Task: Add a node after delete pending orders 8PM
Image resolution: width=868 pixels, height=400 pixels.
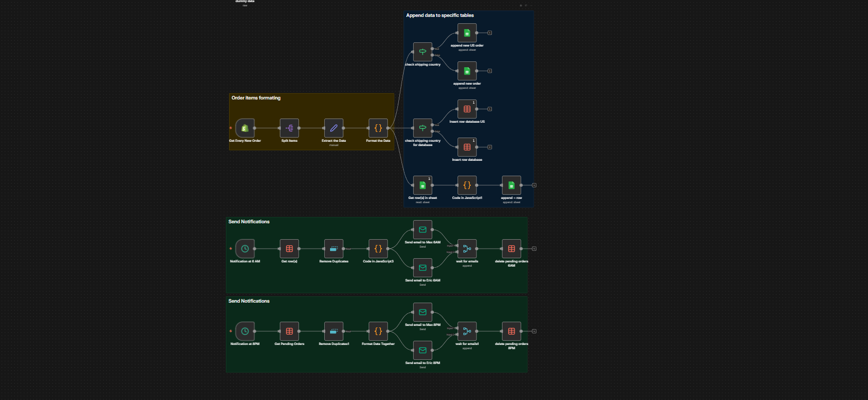Action: 534,331
